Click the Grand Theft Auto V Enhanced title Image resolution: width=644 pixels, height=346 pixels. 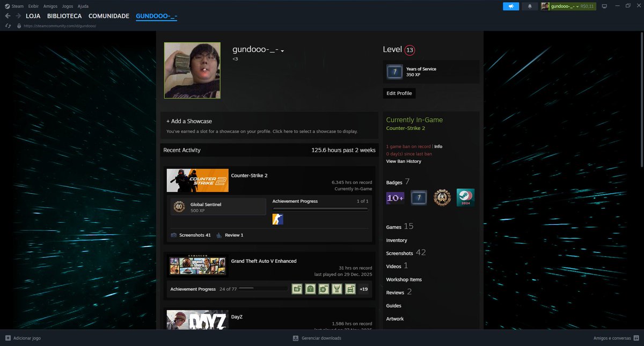[x=264, y=261]
